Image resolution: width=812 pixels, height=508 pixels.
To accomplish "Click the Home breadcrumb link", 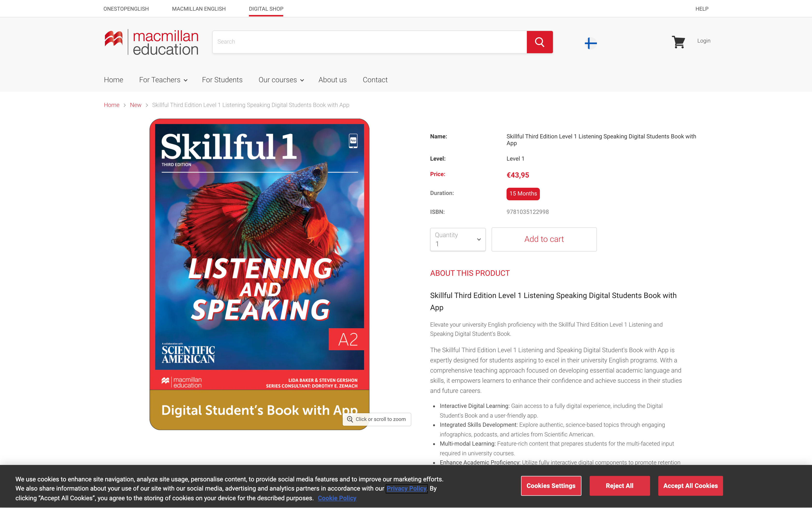I will [x=111, y=105].
